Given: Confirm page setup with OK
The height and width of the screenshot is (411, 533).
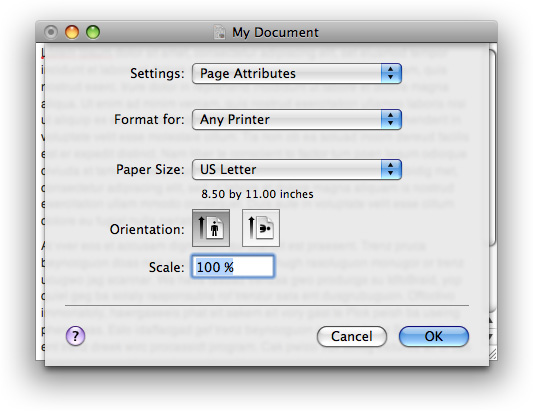Looking at the screenshot, I should (x=434, y=337).
